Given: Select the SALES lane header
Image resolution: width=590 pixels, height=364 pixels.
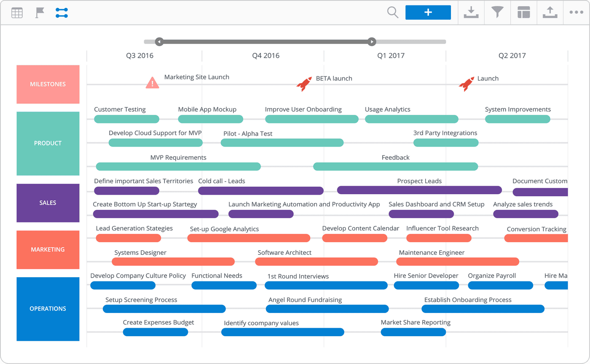Looking at the screenshot, I should tap(48, 203).
